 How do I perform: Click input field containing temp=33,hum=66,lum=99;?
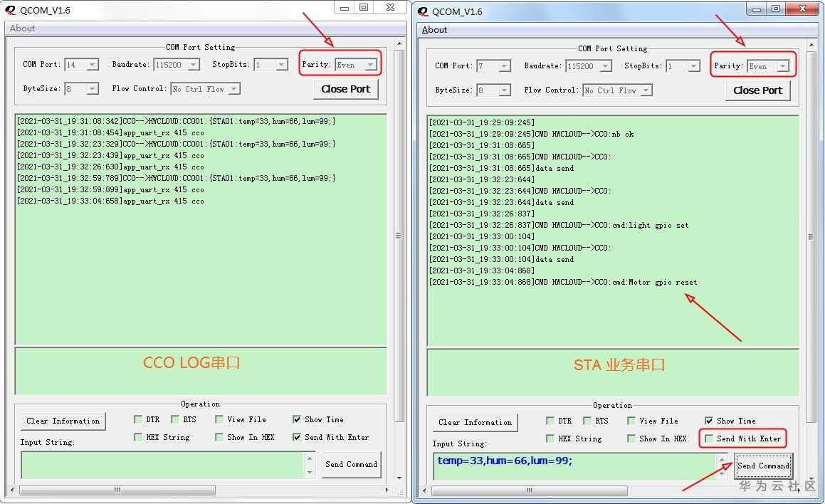[574, 467]
